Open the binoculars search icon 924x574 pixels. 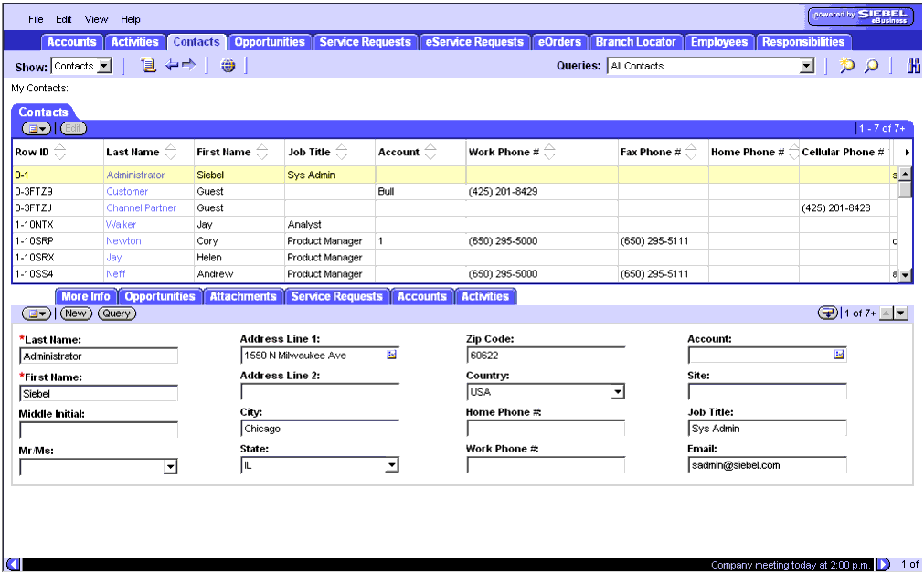coord(913,66)
